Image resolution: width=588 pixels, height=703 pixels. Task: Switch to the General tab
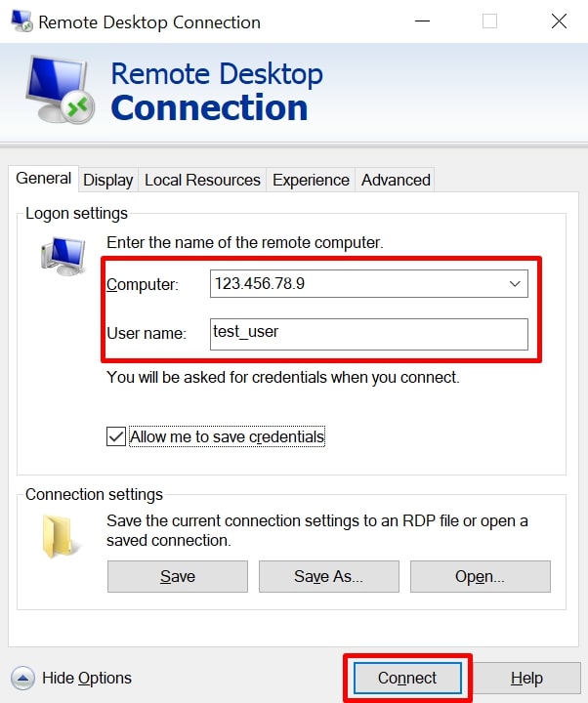44,179
